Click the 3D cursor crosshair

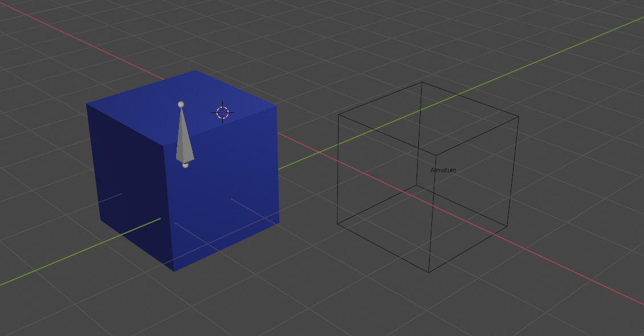click(x=223, y=112)
